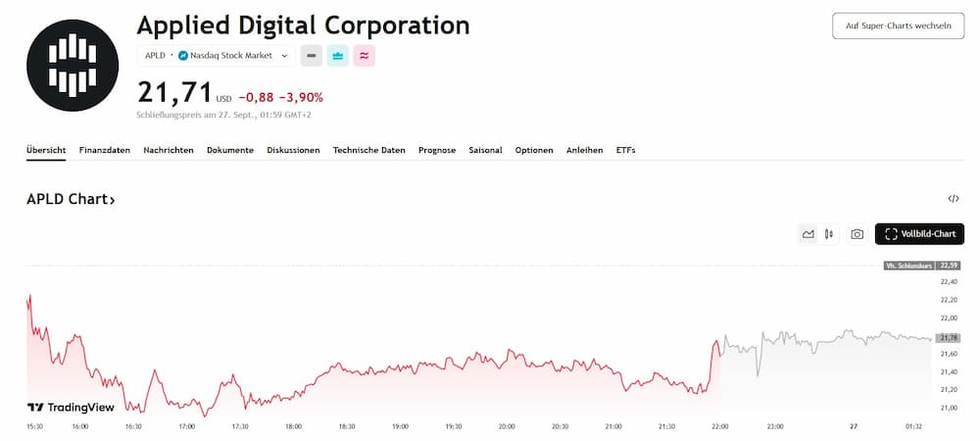Click the pink approximately-equal badge icon

click(x=365, y=56)
